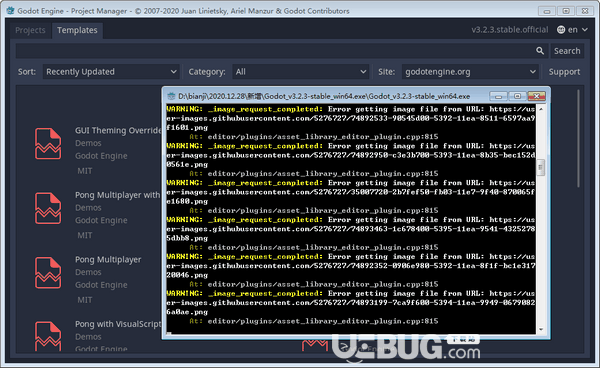
Task: Click Godot Engine author under GUI Theming Override
Action: 101,156
